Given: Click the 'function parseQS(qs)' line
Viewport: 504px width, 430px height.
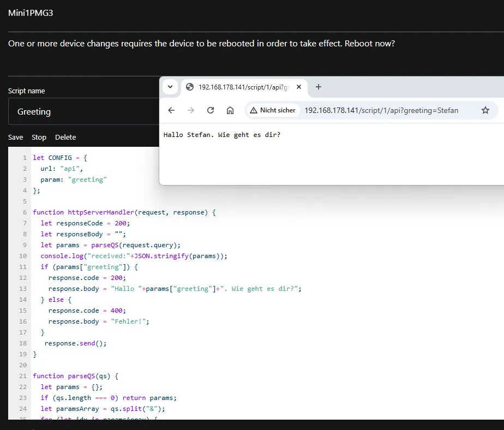Looking at the screenshot, I should 75,376.
